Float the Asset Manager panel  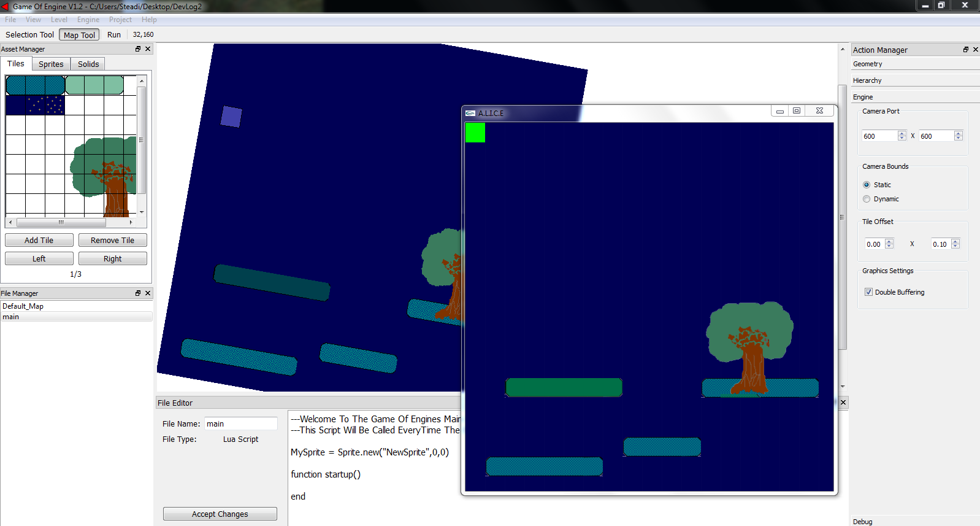138,49
